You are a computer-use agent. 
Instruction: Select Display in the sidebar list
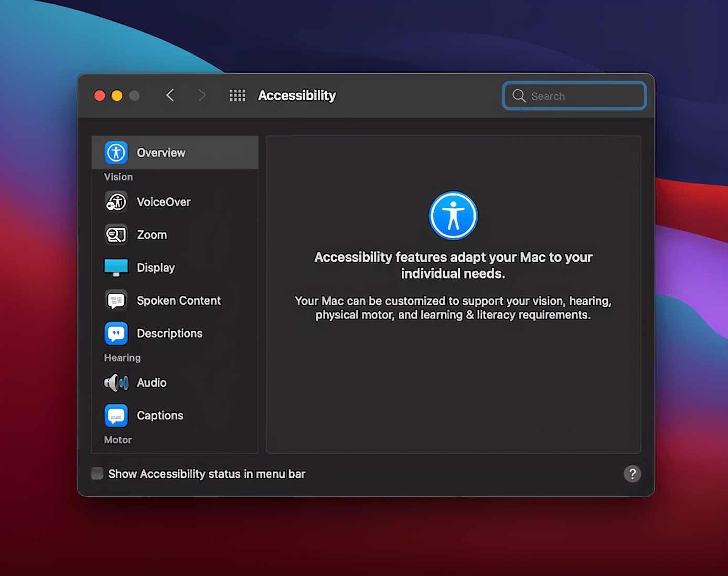point(175,268)
